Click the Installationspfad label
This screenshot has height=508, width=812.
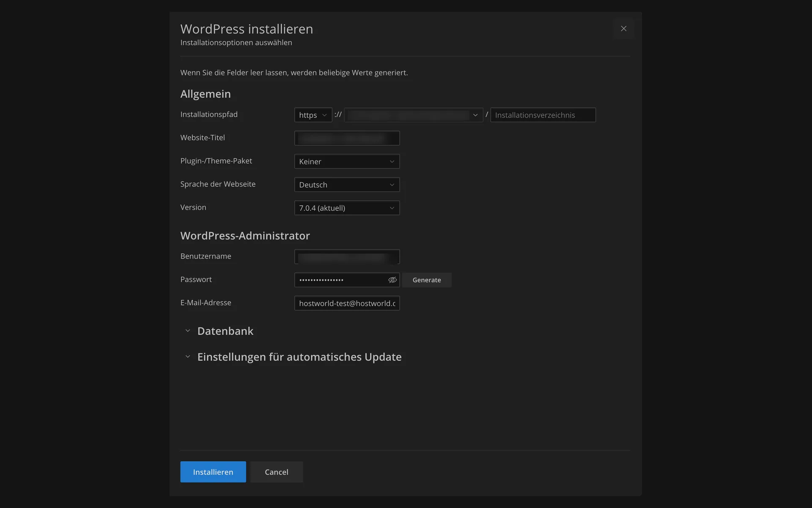click(209, 114)
